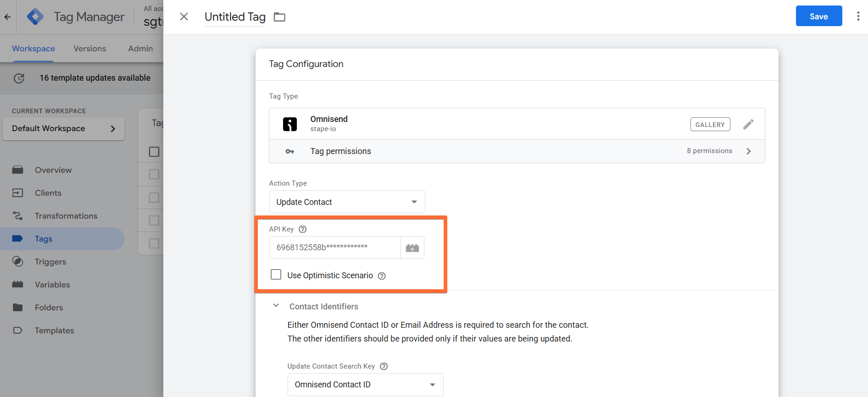Open Transformations in sidebar
The height and width of the screenshot is (397, 868).
pyautogui.click(x=66, y=216)
